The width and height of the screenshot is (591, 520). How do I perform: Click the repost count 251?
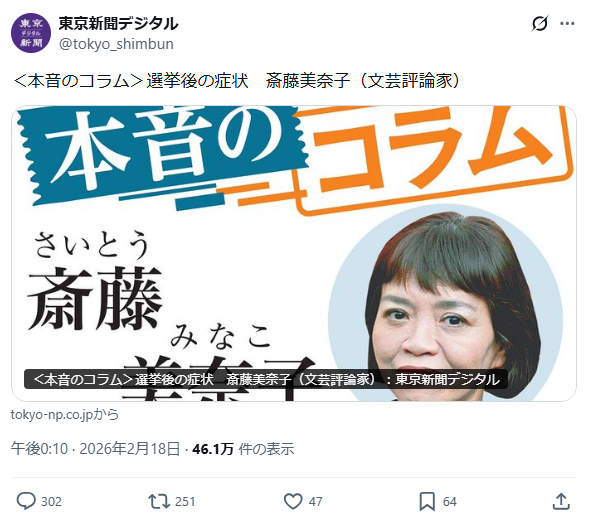pyautogui.click(x=185, y=502)
